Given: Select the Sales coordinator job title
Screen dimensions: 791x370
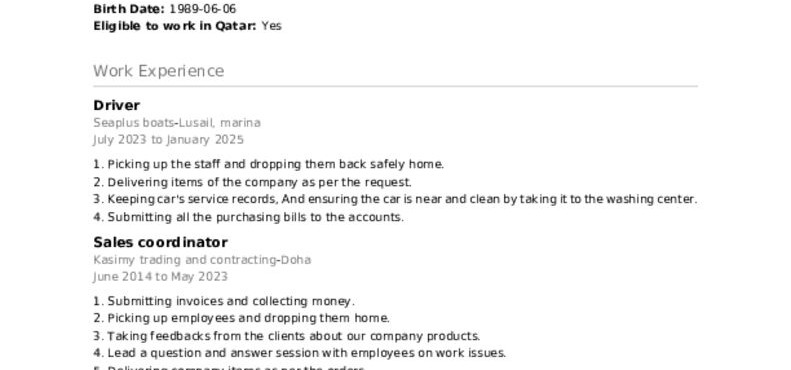Looking at the screenshot, I should (x=160, y=242).
